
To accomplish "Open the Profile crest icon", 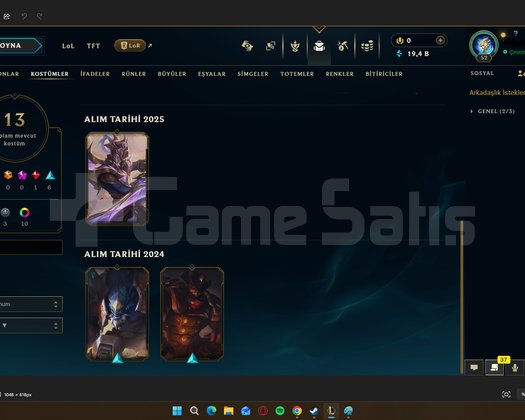I will (295, 46).
